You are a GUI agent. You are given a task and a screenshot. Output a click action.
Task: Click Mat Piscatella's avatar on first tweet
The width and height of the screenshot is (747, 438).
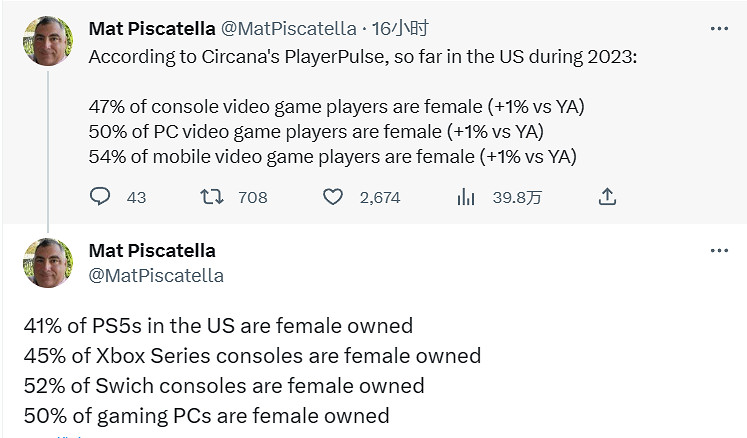tap(49, 41)
